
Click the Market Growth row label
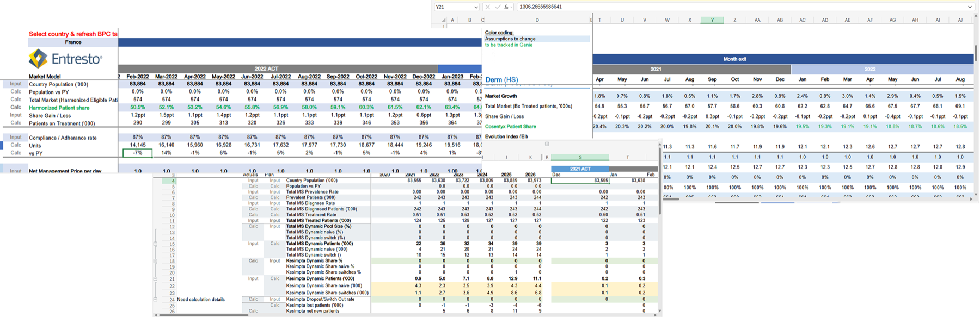click(501, 96)
